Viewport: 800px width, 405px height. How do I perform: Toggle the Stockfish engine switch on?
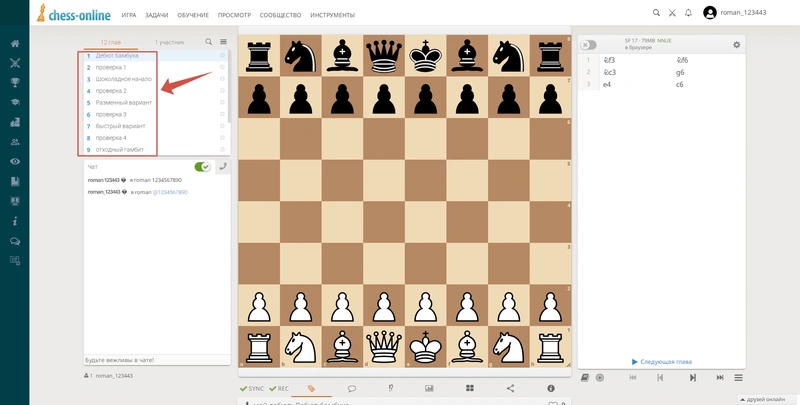click(x=588, y=45)
